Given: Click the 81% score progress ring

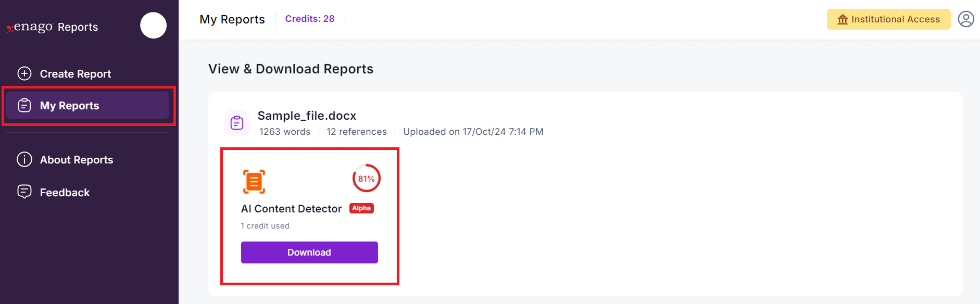Looking at the screenshot, I should 367,179.
